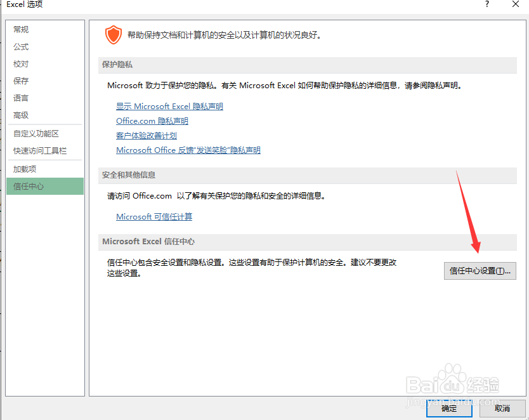Click the 帮助保持文档和计算机的安全 heading text
The height and width of the screenshot is (420, 529).
click(x=225, y=35)
